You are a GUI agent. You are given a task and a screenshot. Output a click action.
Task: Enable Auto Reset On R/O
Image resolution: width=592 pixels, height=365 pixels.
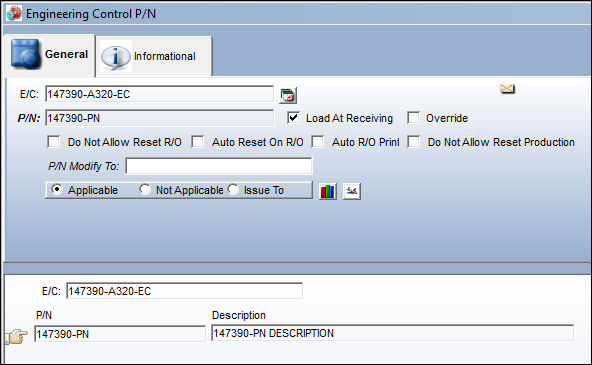[x=198, y=142]
